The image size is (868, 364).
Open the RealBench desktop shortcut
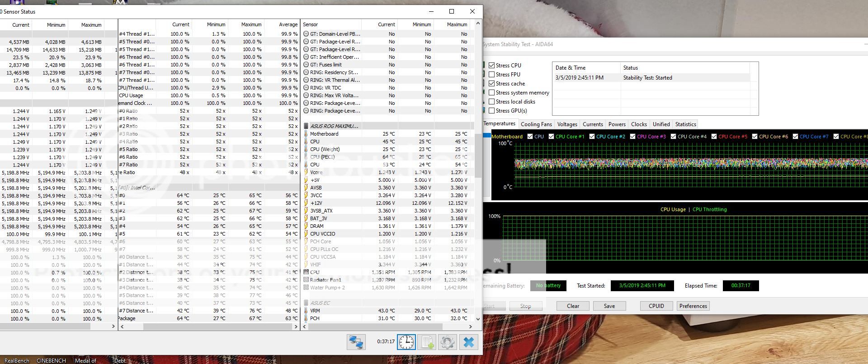pos(17,360)
